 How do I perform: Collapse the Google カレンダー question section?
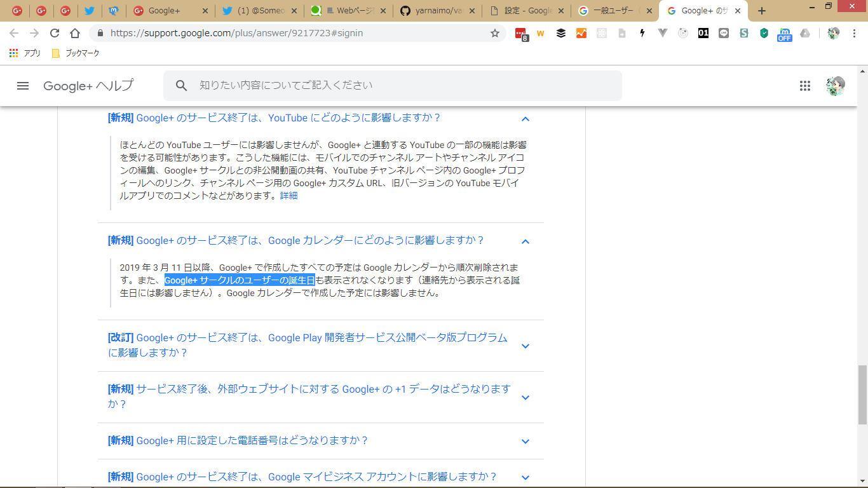click(x=525, y=241)
